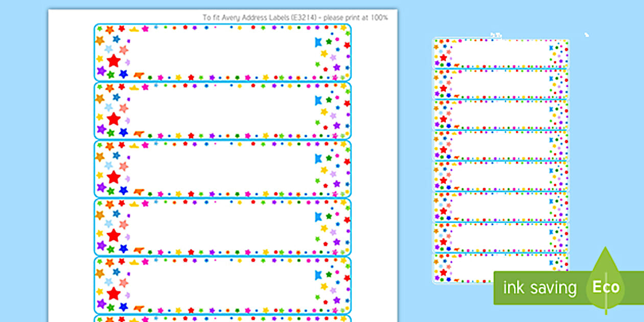The image size is (644, 322).
Task: Select the orange fish shape on the second label
Action: click(x=139, y=133)
